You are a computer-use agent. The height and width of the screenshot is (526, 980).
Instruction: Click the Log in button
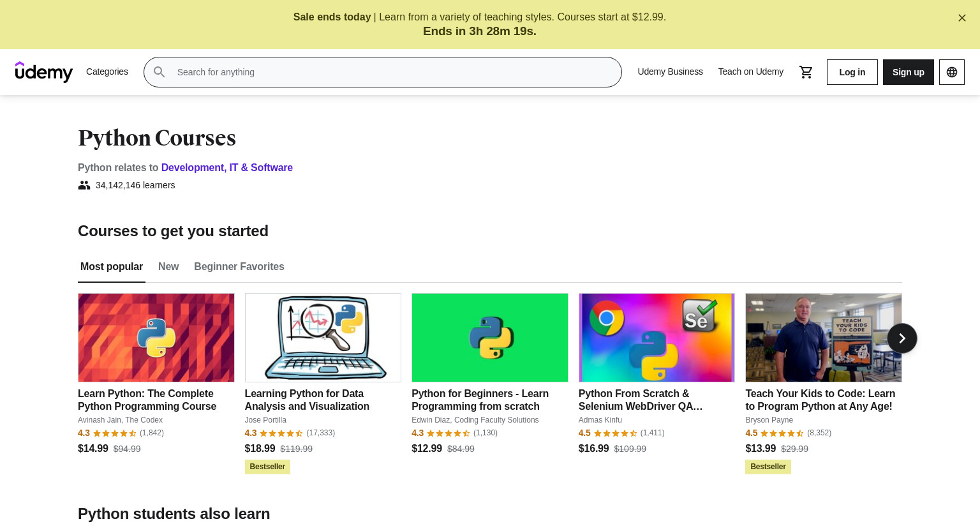click(852, 72)
